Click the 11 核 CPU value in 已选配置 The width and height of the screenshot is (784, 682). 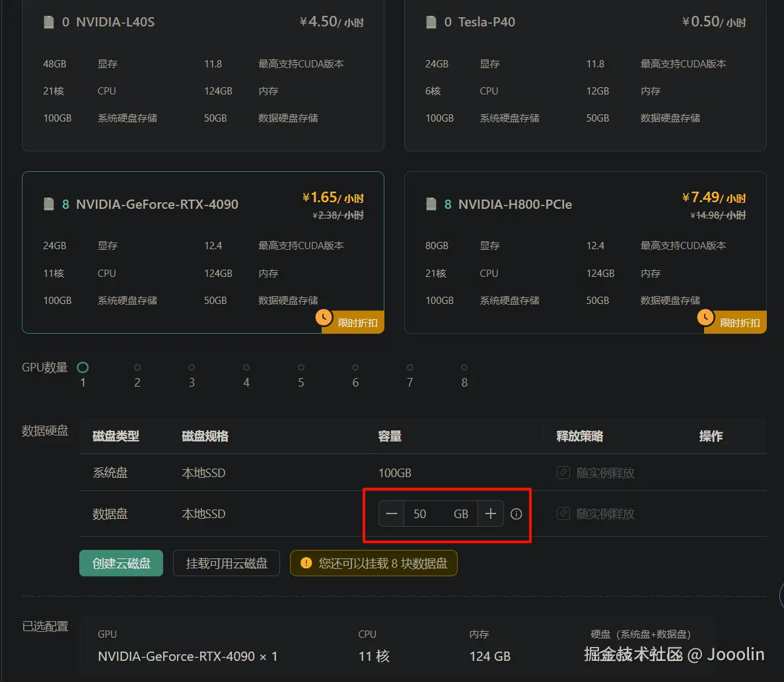coord(374,656)
